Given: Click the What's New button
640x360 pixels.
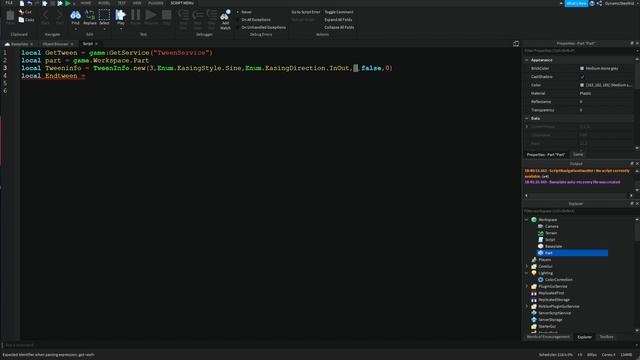Looking at the screenshot, I should coord(576,3).
